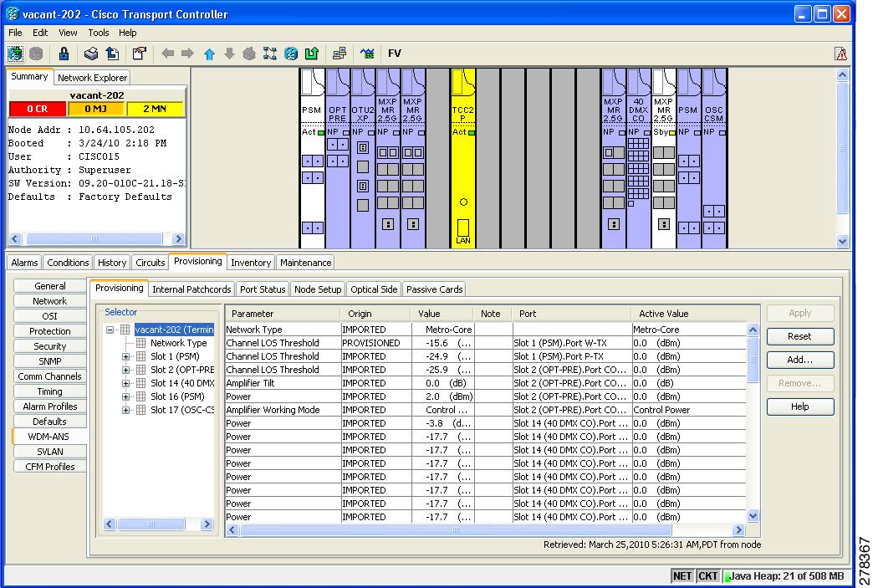Click the blue zigzag network chart icon
This screenshot has width=873, height=588.
tap(367, 54)
